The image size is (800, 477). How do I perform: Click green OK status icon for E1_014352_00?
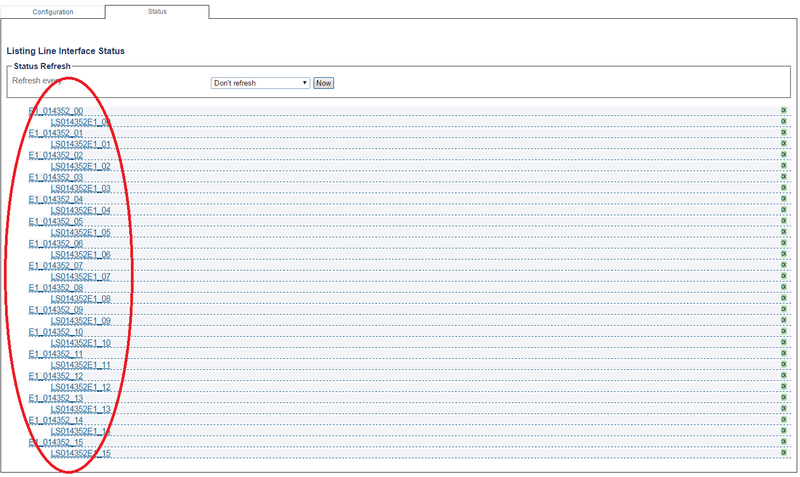click(784, 110)
